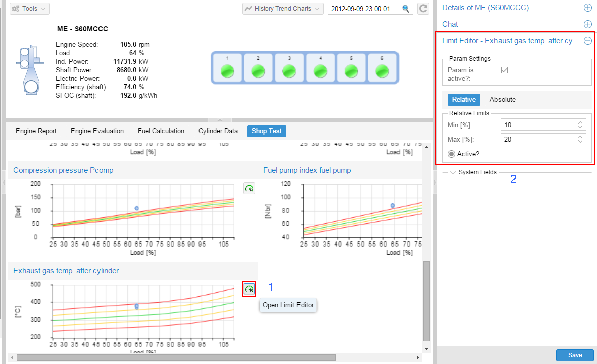The image size is (597, 364).
Task: Select cylinder 4 green indicator
Action: pos(320,71)
